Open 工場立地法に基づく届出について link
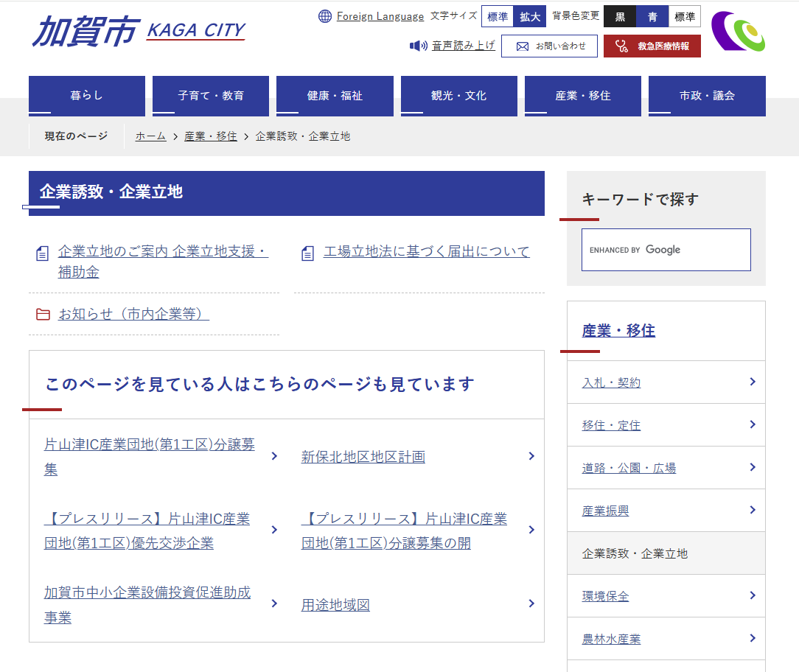Screen dimensions: 799x672 pyautogui.click(x=427, y=251)
